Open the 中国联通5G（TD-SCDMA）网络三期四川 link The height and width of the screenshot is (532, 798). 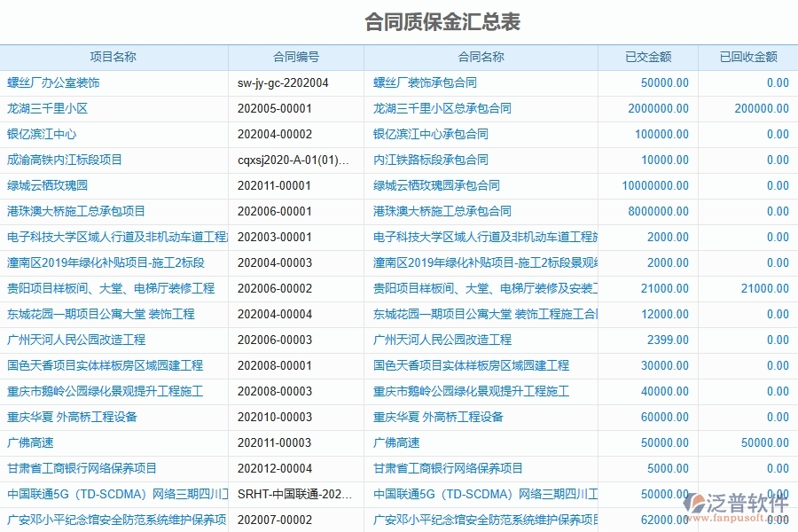tap(106, 494)
